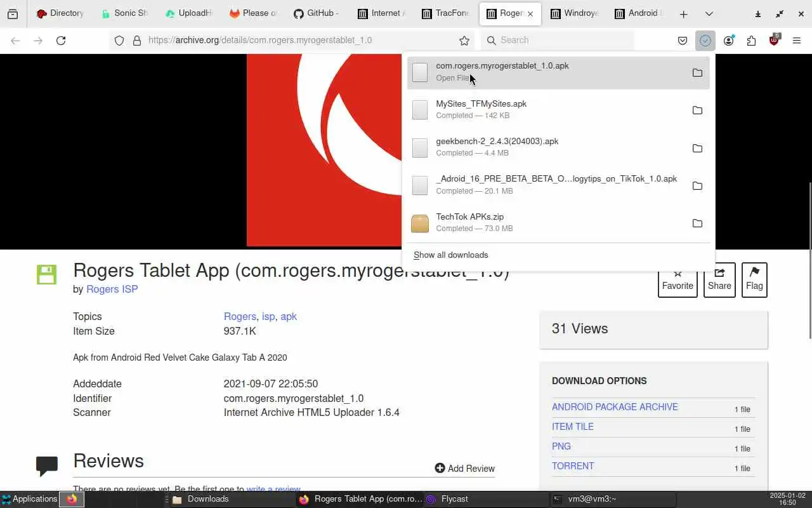Flag this archive item
The height and width of the screenshot is (508, 812).
[754, 280]
